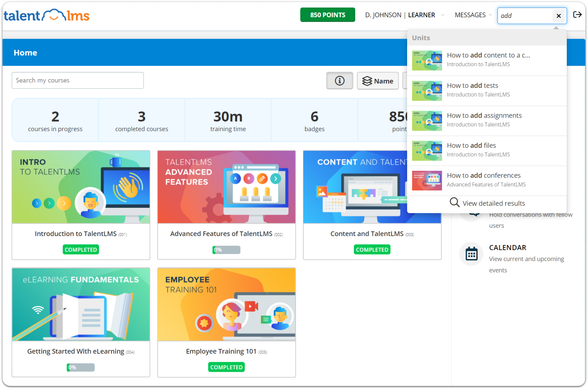This screenshot has width=588, height=389.
Task: Click '30m training time' statistic
Action: point(228,120)
